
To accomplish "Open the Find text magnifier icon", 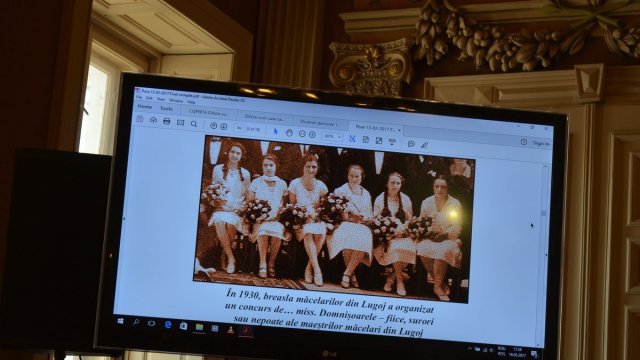I will point(194,124).
